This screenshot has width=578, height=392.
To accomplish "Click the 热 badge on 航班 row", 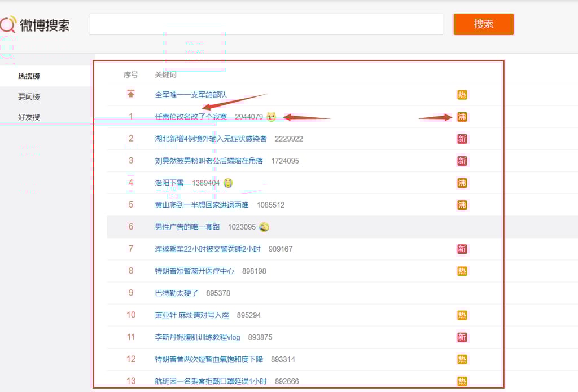I will pos(462,381).
